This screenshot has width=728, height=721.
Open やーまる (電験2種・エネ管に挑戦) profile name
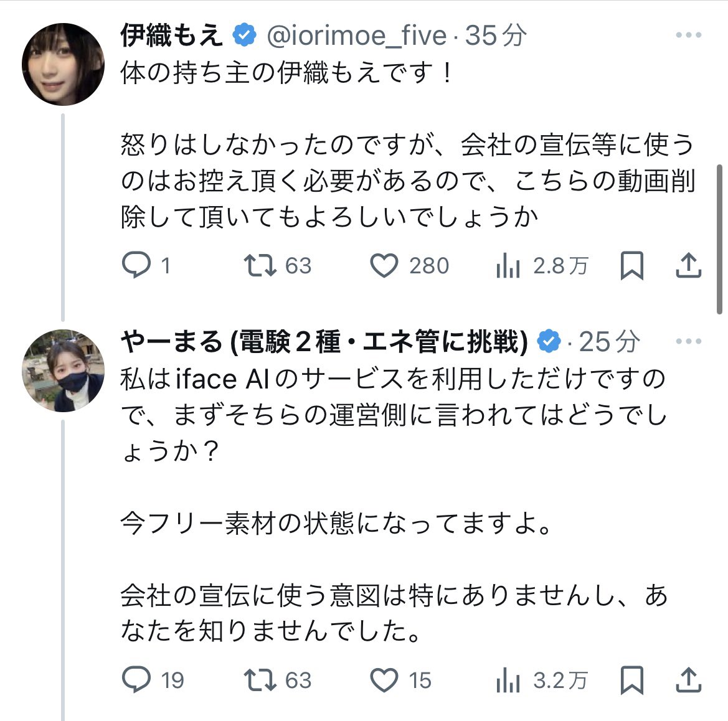324,341
